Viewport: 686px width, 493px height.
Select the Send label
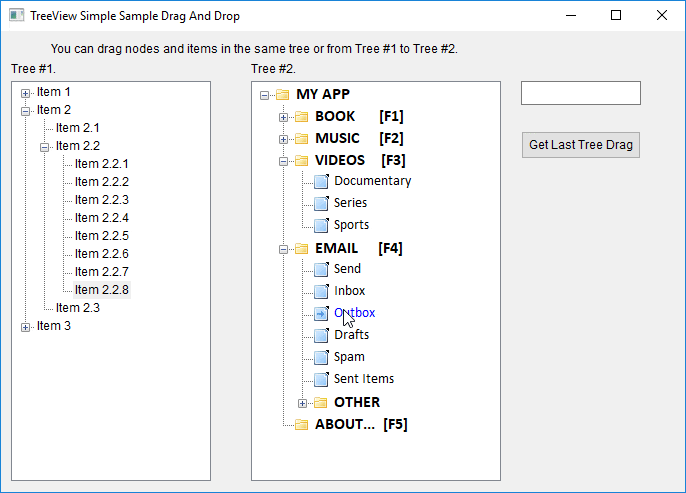347,269
